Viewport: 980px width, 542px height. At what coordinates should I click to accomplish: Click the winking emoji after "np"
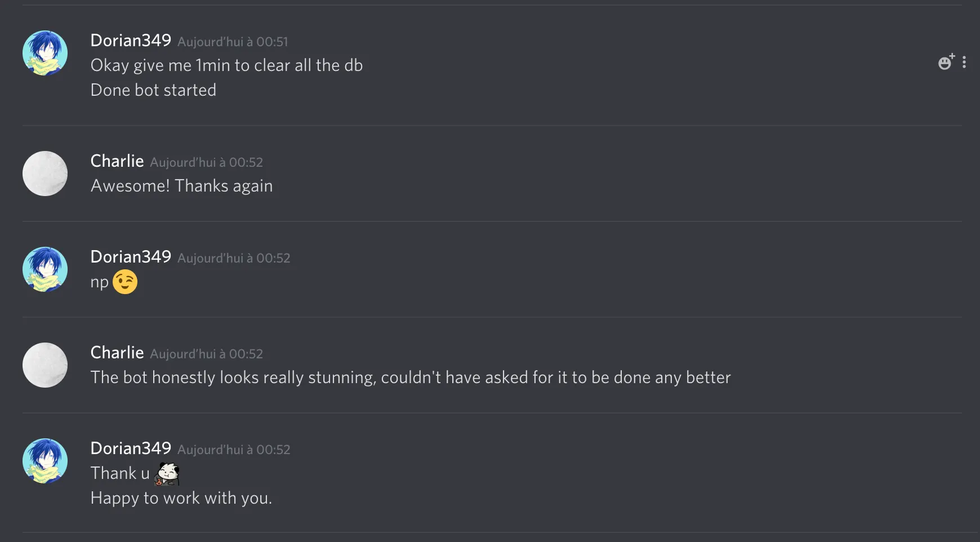(125, 282)
